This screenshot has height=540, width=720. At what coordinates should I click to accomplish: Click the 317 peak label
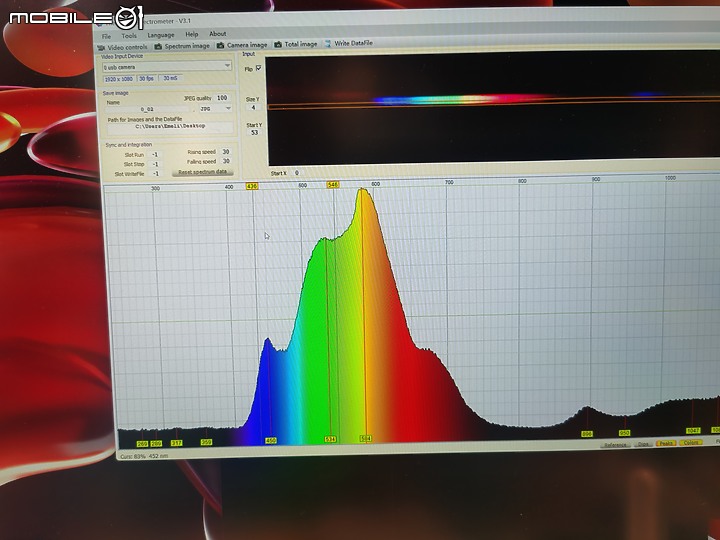(177, 443)
